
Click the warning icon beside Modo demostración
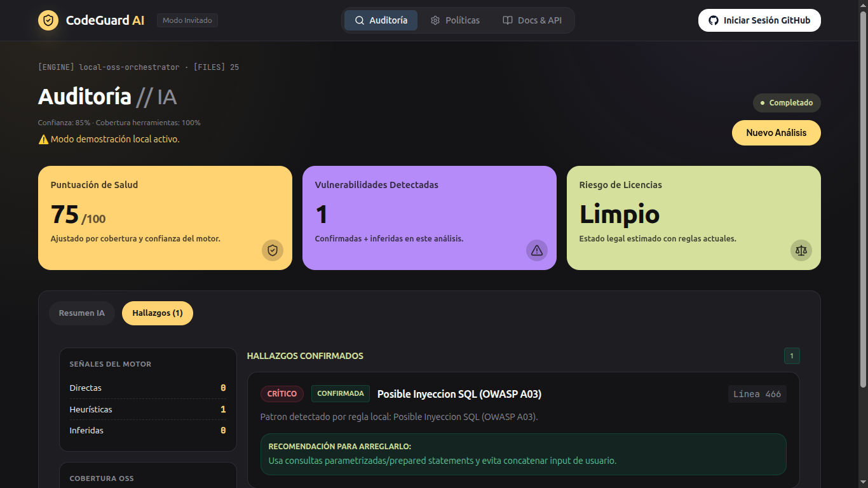coord(43,139)
